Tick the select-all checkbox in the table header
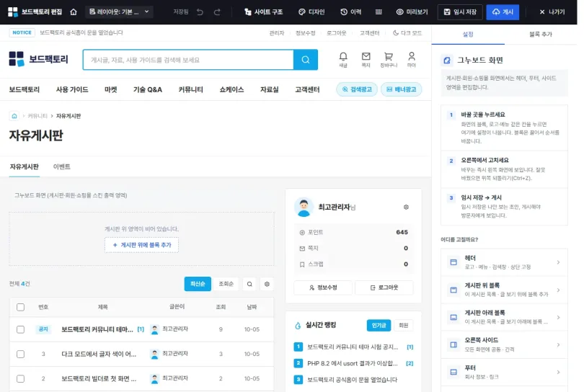 (x=20, y=307)
